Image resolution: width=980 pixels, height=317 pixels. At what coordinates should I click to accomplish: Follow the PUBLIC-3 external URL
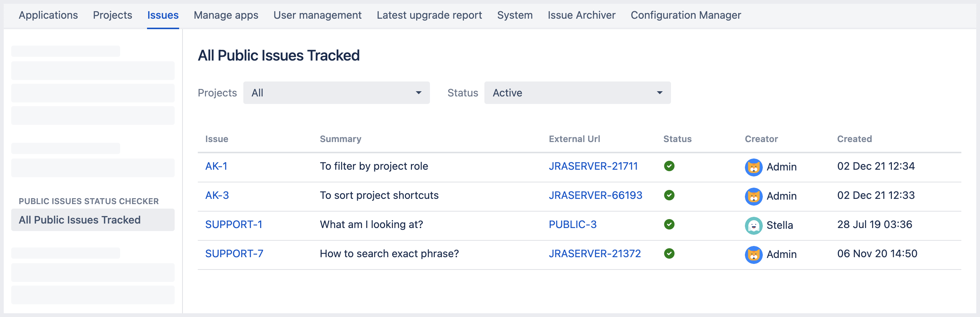tap(572, 224)
